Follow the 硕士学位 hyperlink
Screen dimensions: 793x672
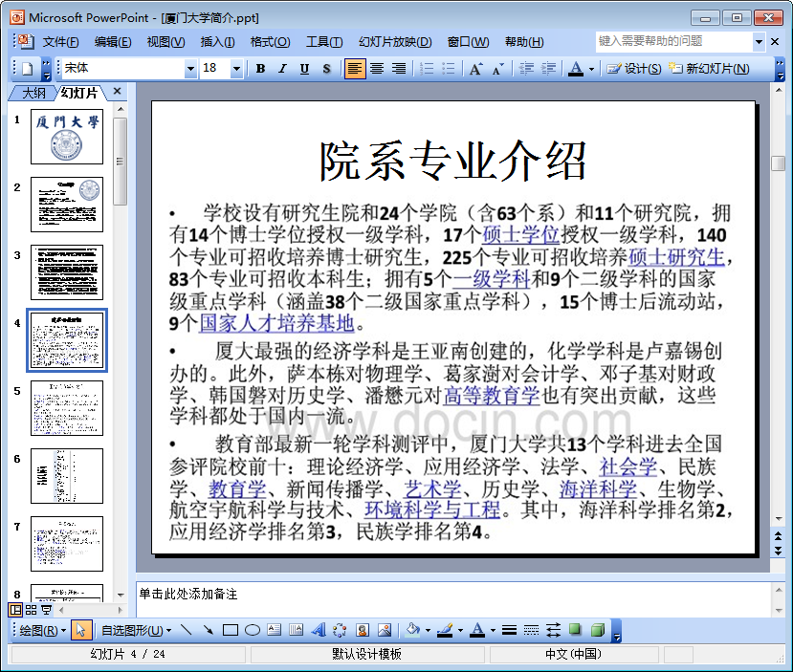tap(521, 235)
